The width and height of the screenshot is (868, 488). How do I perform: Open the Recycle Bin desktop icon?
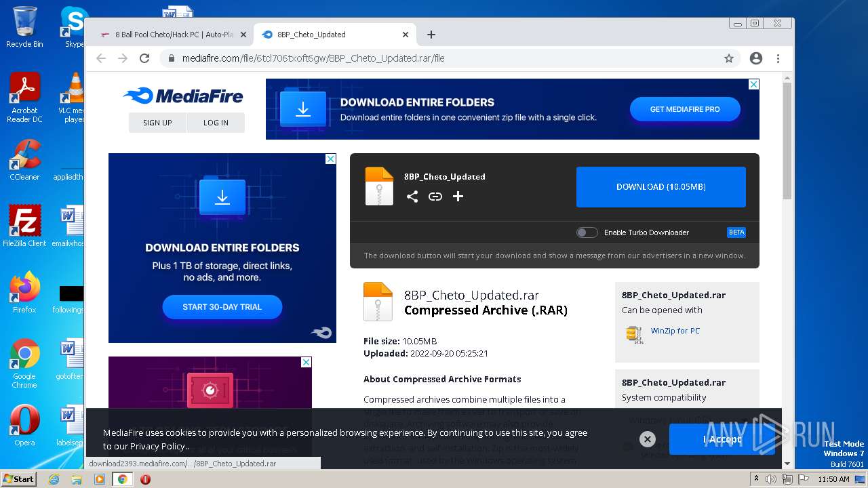(x=24, y=27)
